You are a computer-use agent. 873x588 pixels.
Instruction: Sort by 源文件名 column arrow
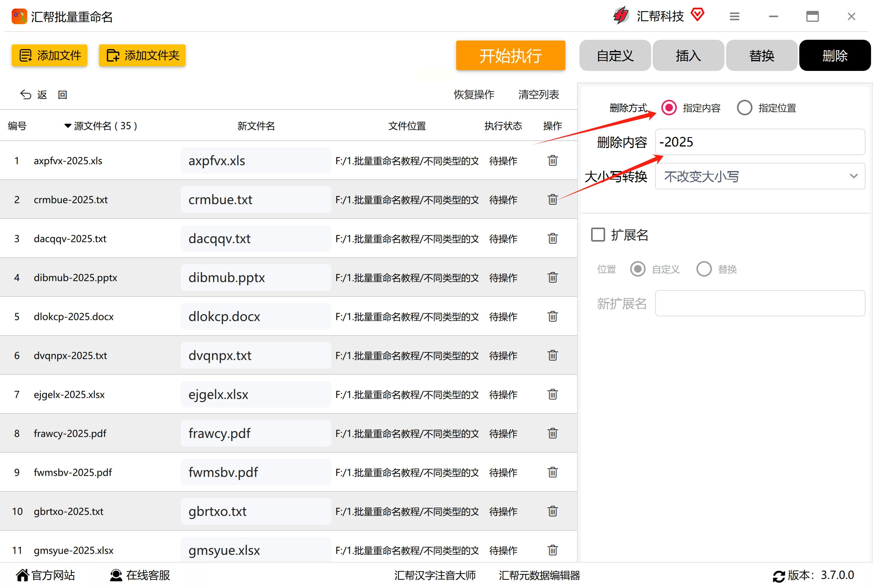pos(68,126)
